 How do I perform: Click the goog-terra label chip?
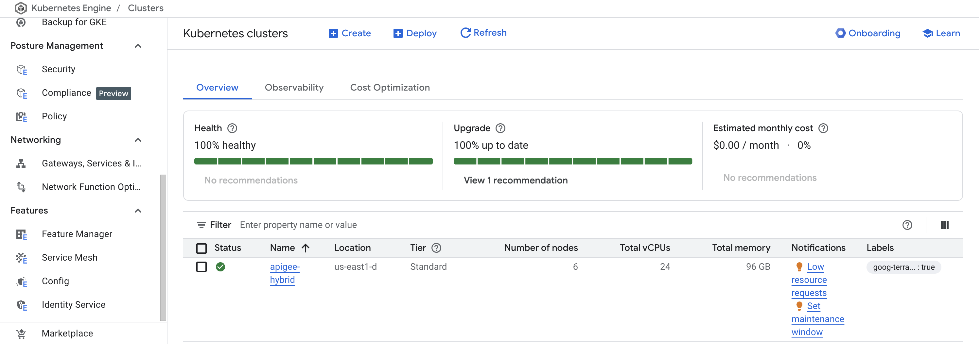tap(903, 267)
